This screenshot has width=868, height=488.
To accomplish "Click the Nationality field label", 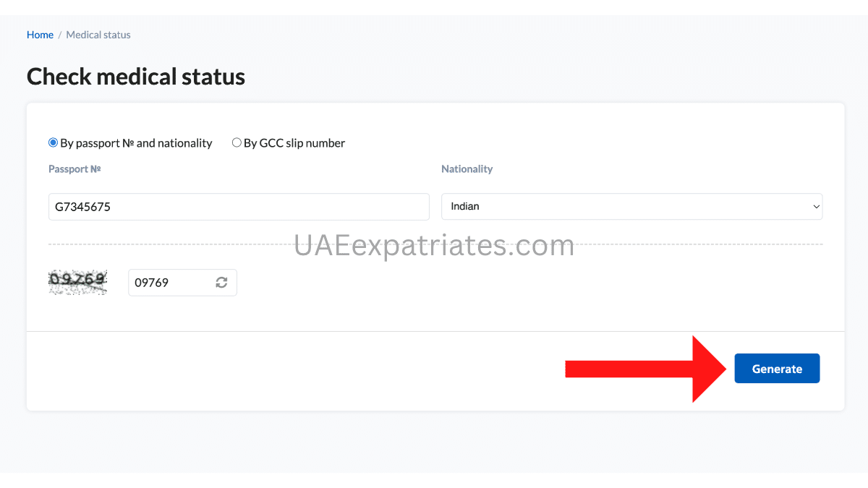I will pos(467,168).
